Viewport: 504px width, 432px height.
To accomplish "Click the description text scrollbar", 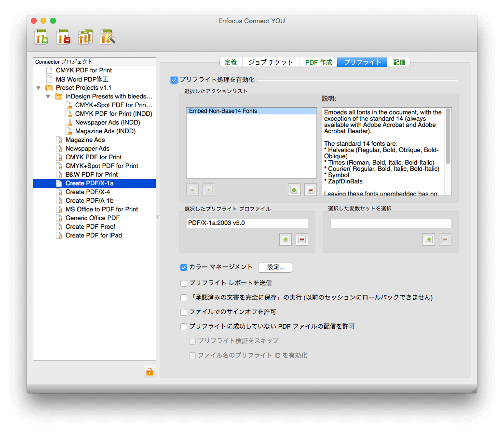I will [448, 137].
